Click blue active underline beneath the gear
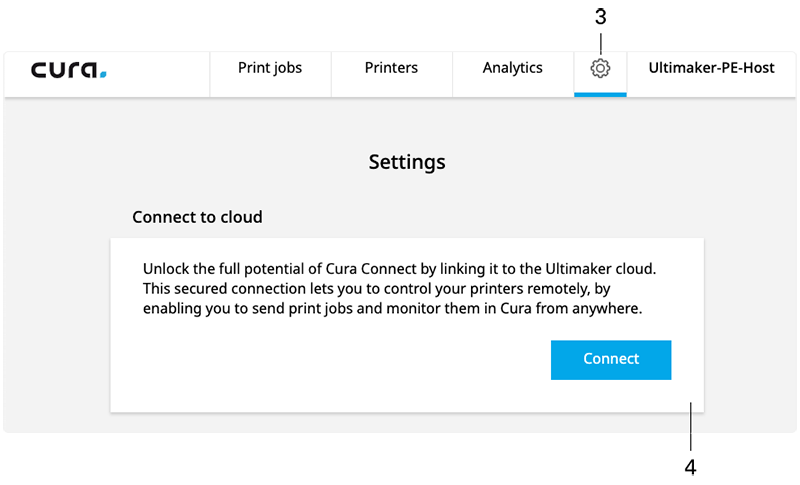 pos(600,94)
